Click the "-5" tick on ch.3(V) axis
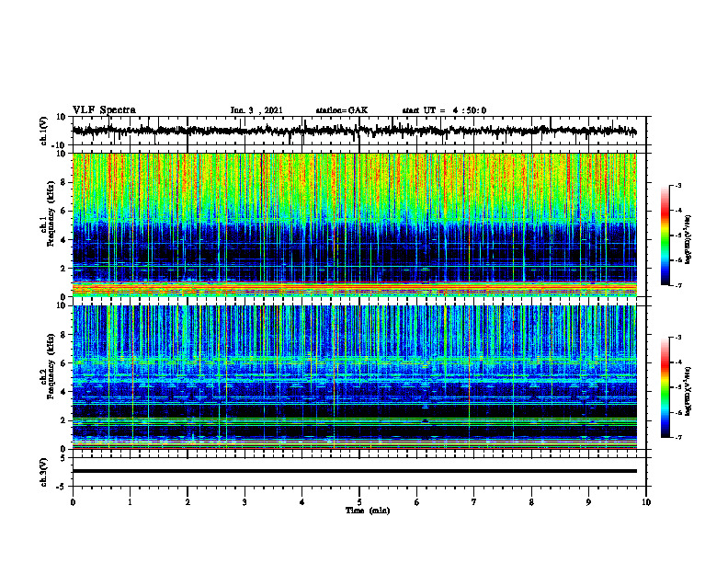 [62, 486]
